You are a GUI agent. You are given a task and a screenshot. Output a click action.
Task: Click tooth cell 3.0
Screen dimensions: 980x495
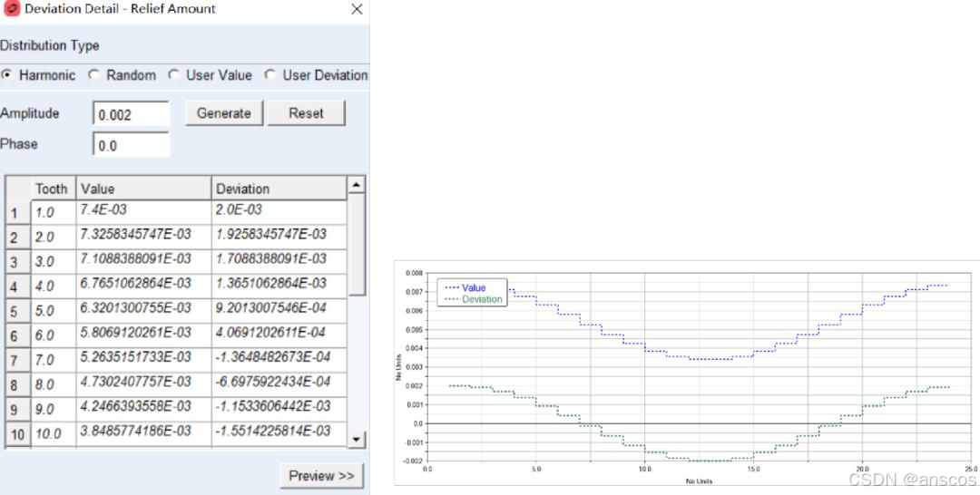pyautogui.click(x=54, y=262)
